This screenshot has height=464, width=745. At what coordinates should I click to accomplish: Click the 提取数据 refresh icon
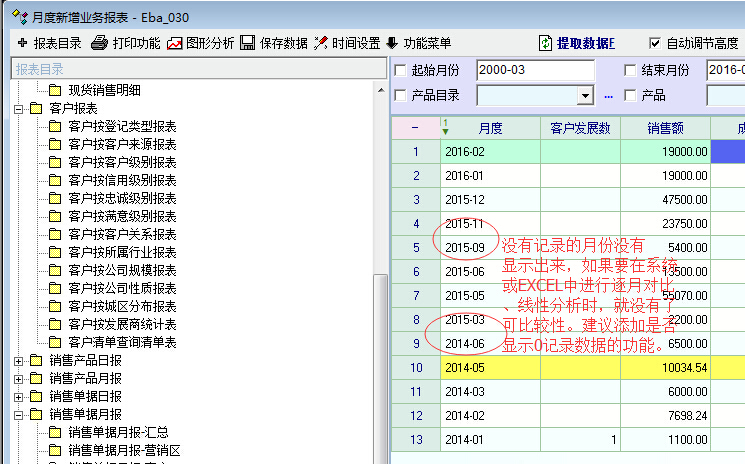point(545,43)
